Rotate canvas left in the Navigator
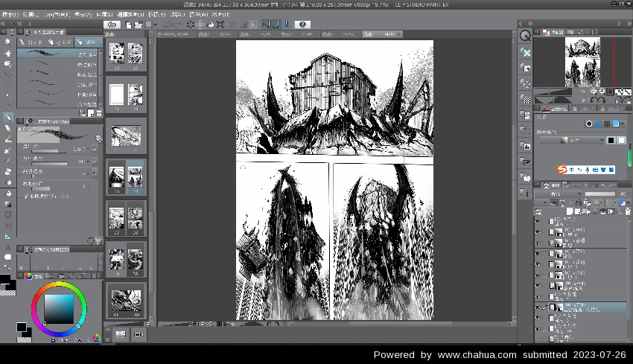633x364 pixels. 593,100
